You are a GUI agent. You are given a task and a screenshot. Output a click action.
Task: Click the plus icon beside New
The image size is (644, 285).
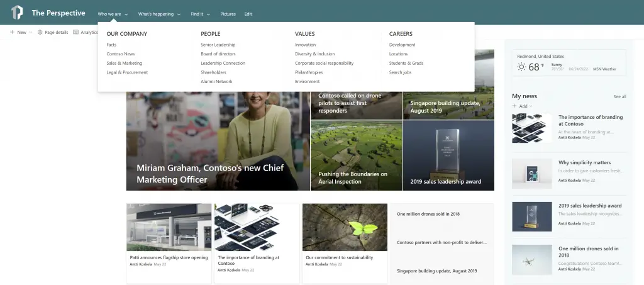[12, 32]
